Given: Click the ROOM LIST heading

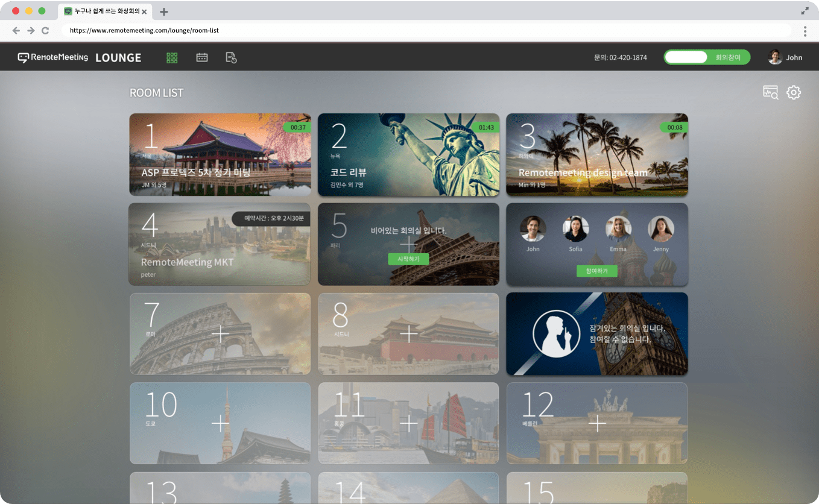Looking at the screenshot, I should (157, 93).
